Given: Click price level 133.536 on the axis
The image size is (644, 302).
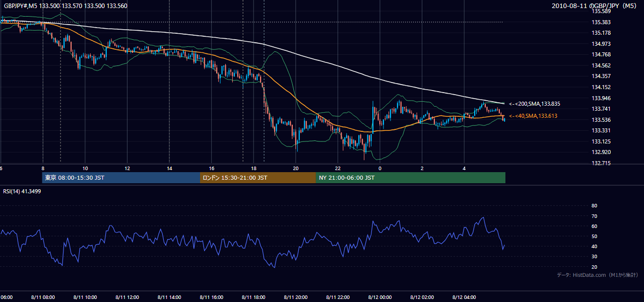Looking at the screenshot, I should [x=601, y=120].
